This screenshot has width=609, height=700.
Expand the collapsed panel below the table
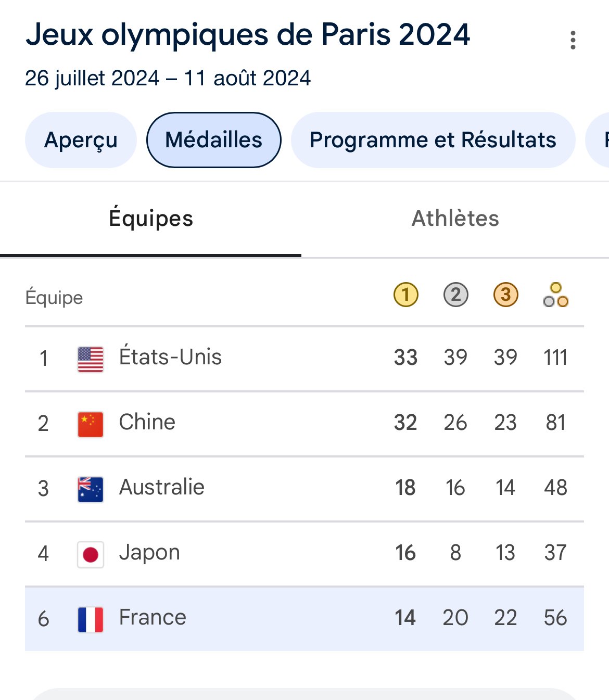pos(304,694)
